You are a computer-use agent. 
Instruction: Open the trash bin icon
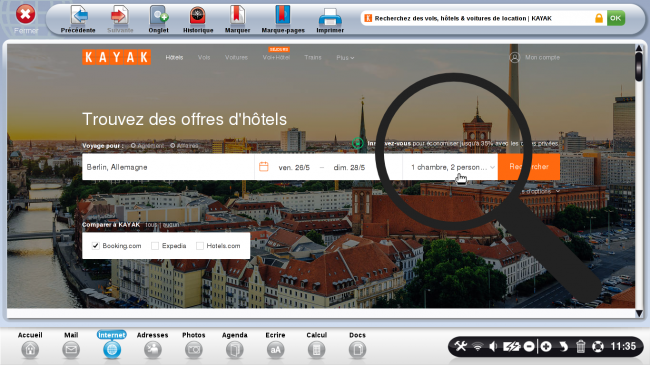coord(580,346)
